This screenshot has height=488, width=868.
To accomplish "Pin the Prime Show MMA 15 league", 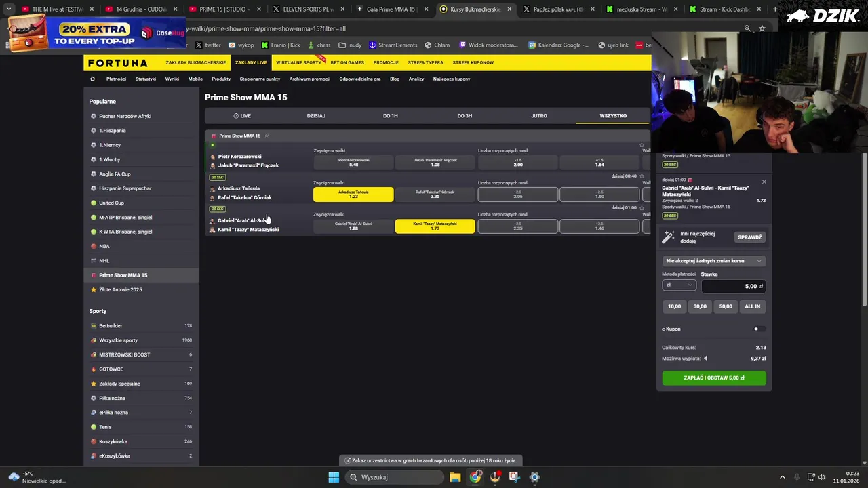I will (x=267, y=136).
